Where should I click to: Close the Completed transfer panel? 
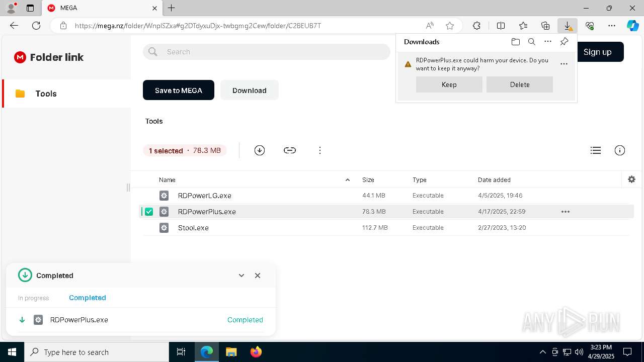258,276
